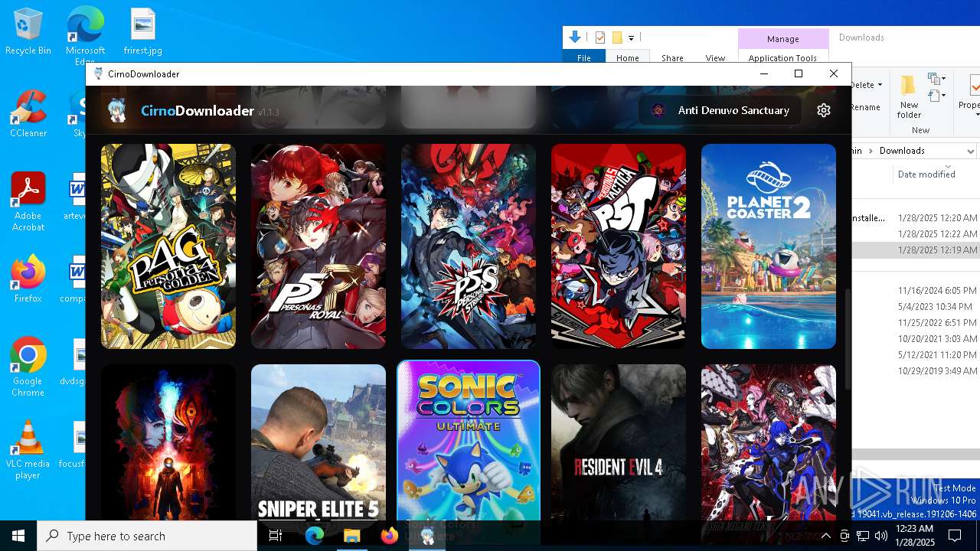Select the row dated 5/12/2021 11:20 PM
Viewport: 980px width, 551px height.
pyautogui.click(x=916, y=355)
